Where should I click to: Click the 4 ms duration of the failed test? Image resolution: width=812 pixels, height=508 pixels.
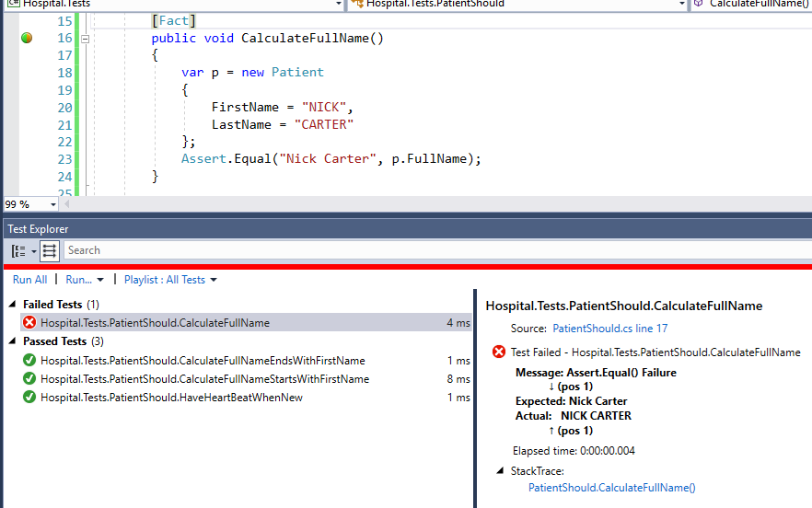(458, 323)
